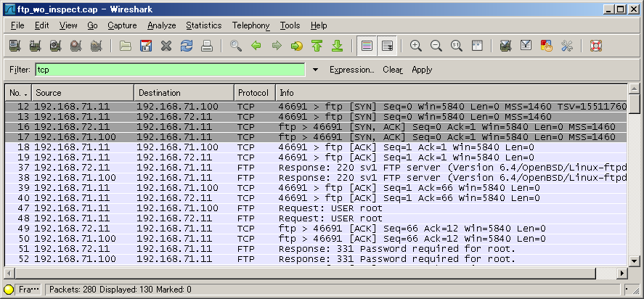The height and width of the screenshot is (299, 644).
Task: Open the Help menu
Action: pyautogui.click(x=319, y=25)
